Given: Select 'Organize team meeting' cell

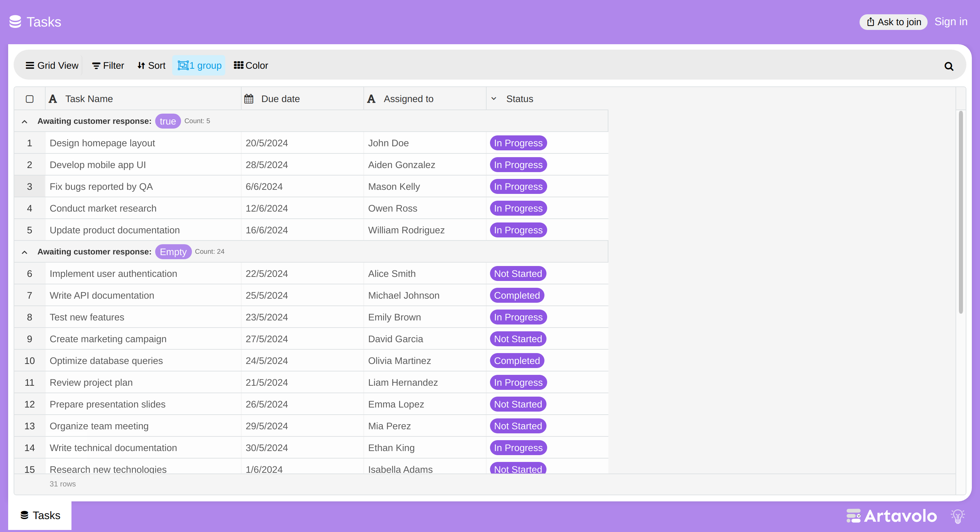Looking at the screenshot, I should point(143,426).
